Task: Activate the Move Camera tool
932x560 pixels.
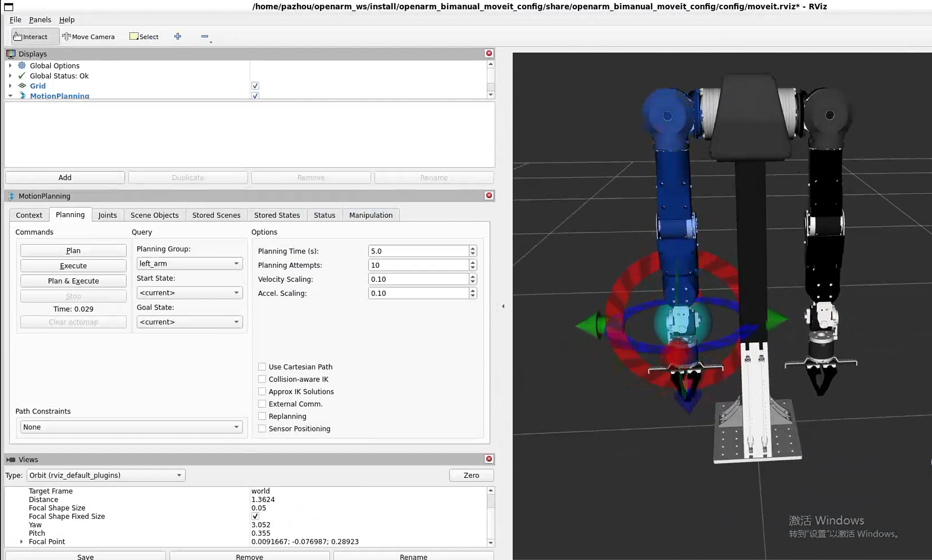Action: tap(88, 37)
